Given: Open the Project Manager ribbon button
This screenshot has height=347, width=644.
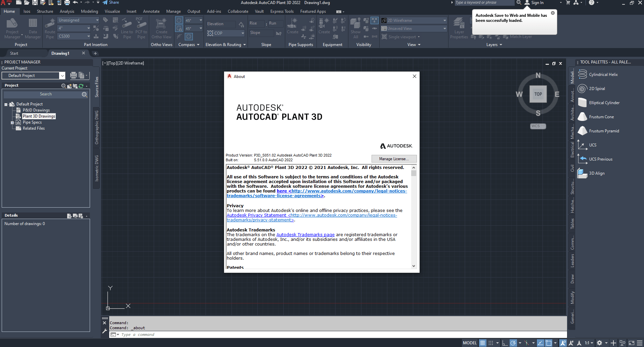Looking at the screenshot, I should (x=12, y=28).
